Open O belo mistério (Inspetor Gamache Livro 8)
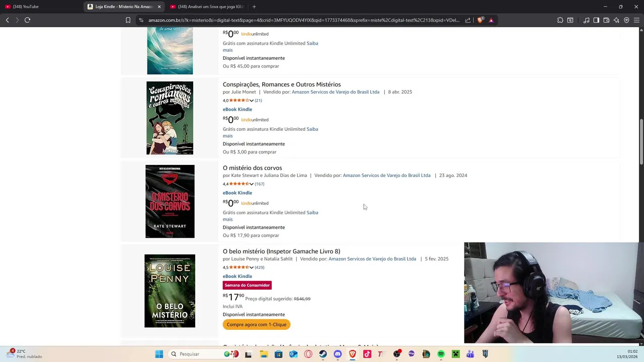 (281, 251)
